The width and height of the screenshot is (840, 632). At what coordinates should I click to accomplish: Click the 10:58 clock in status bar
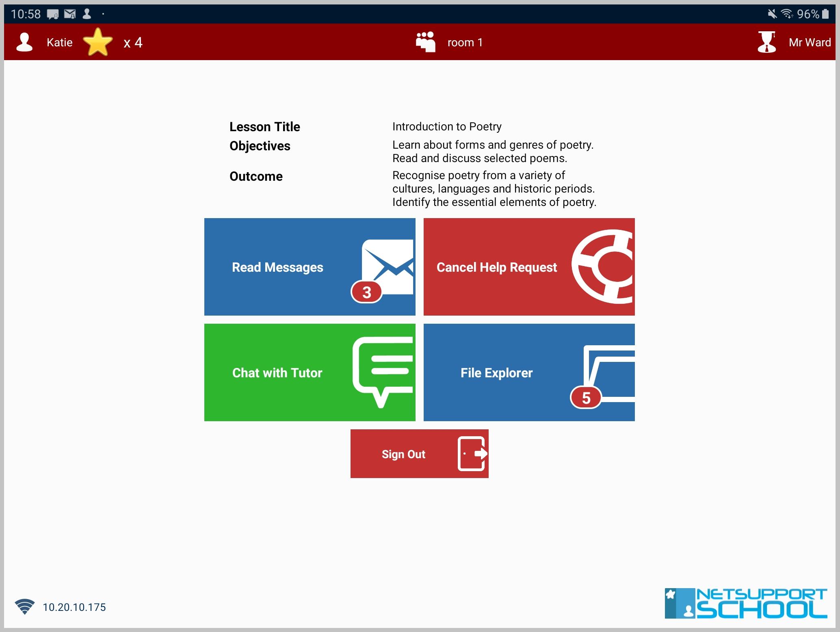(26, 14)
